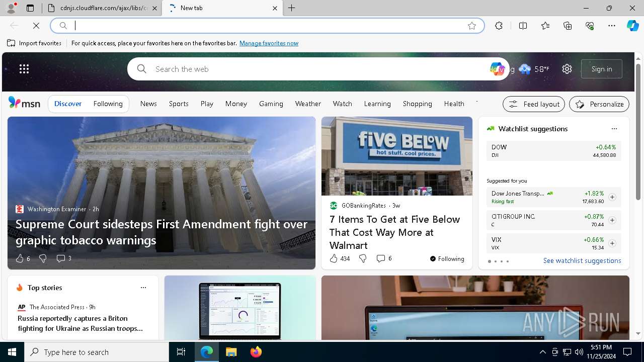
Task: Open 7 Items To Get at Five Below
Action: [x=395, y=232]
